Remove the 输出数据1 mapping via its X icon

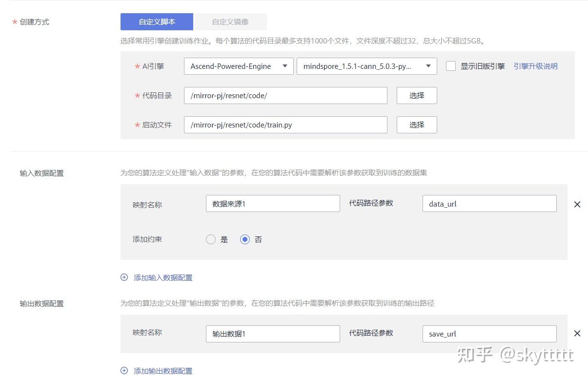coord(577,333)
